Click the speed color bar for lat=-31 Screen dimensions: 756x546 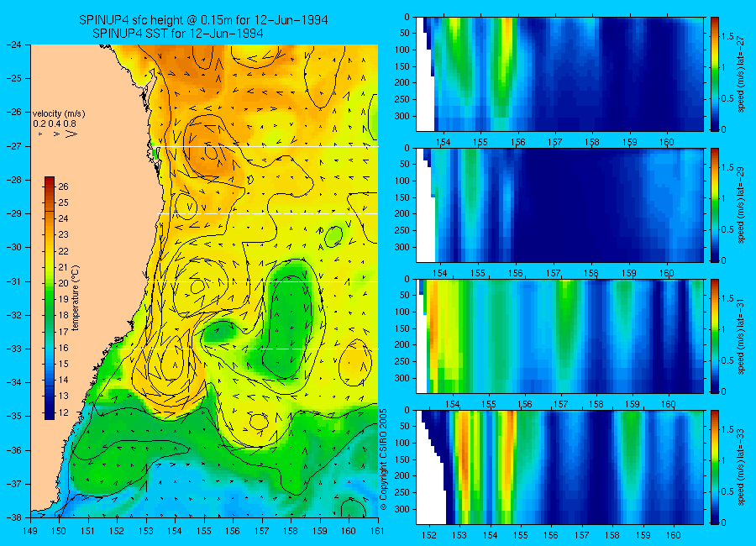pyautogui.click(x=714, y=336)
